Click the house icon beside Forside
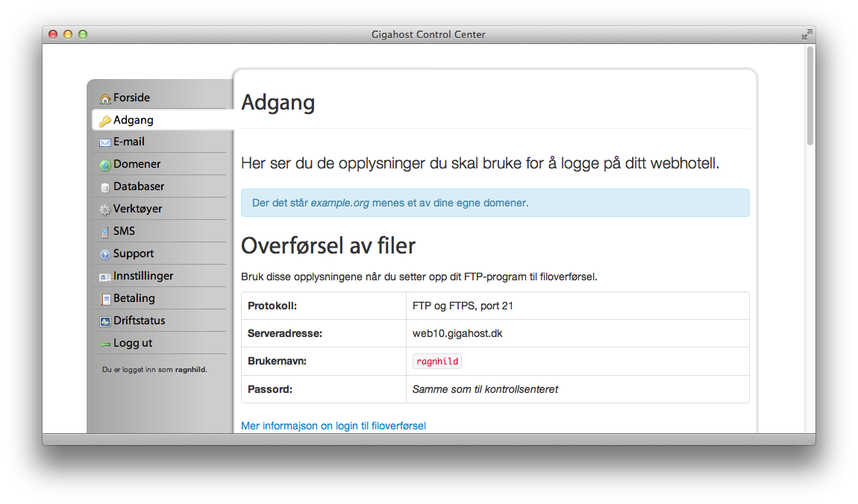 click(x=105, y=98)
